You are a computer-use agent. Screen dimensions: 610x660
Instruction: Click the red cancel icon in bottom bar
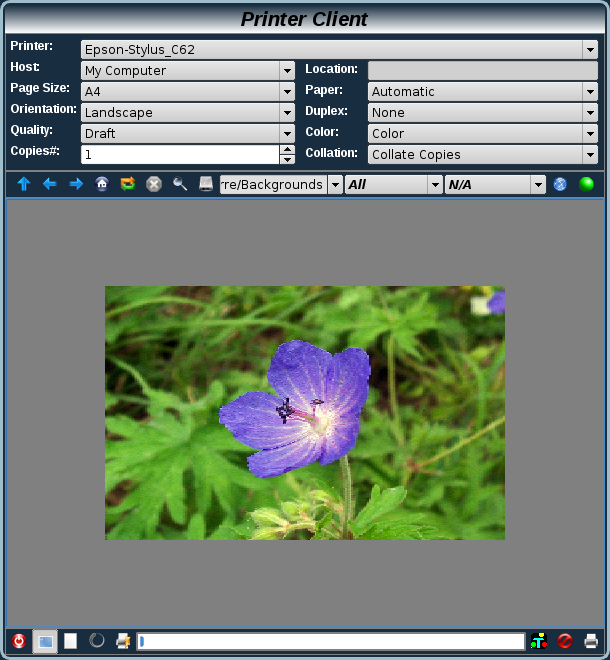pos(565,641)
